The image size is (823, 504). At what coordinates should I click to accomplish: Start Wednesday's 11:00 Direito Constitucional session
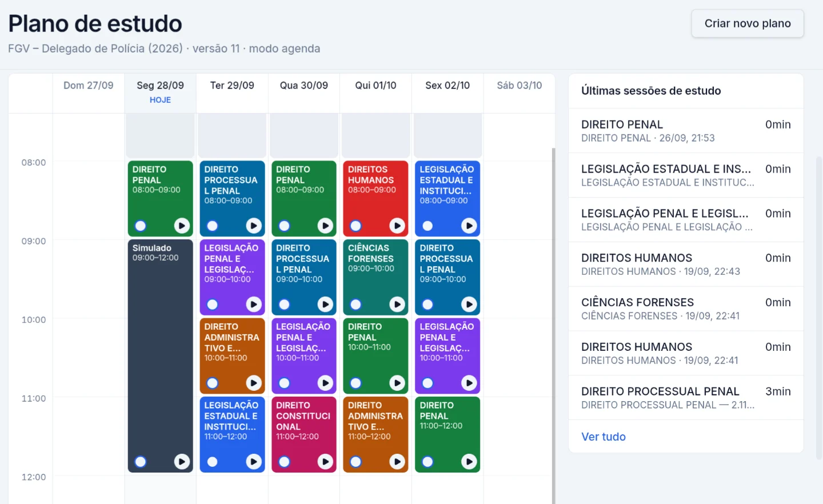click(325, 462)
